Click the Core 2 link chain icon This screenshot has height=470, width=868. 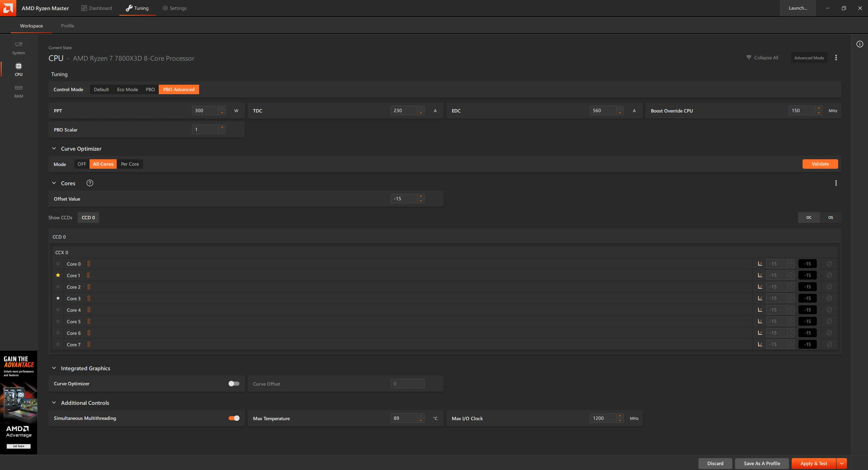89,287
